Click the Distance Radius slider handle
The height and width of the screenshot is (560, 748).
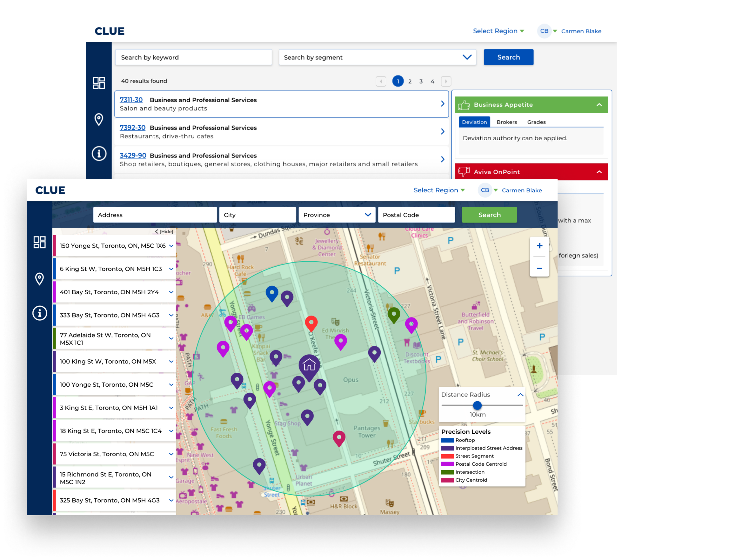pyautogui.click(x=477, y=405)
